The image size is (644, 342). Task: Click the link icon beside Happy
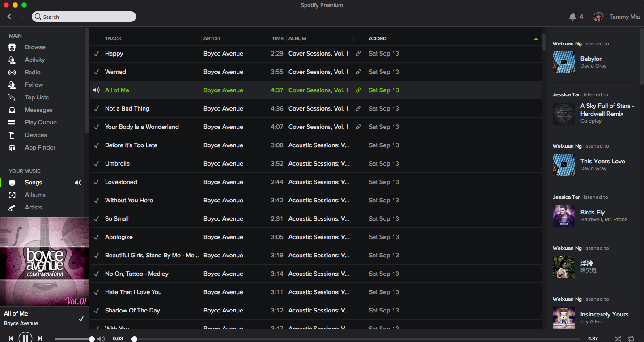[x=358, y=53]
